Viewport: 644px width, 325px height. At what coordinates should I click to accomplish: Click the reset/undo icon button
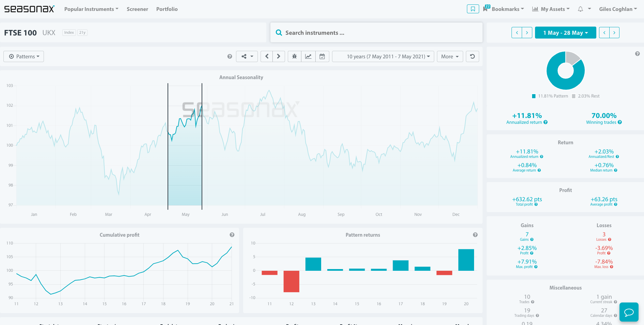[x=472, y=56]
